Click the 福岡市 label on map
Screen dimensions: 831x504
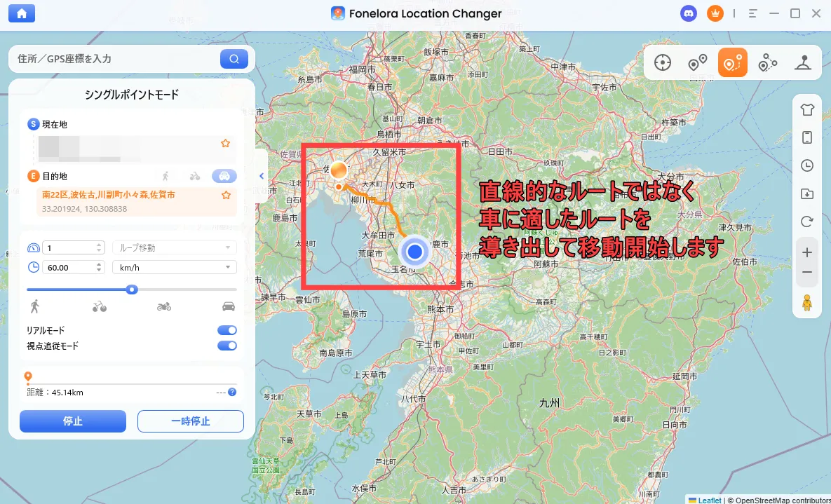[362, 69]
